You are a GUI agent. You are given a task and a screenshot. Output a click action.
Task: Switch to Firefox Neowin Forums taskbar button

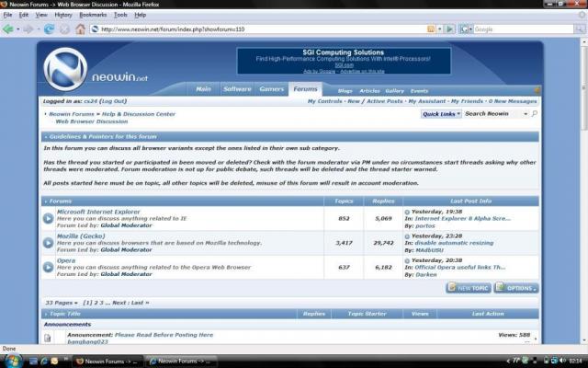click(107, 361)
